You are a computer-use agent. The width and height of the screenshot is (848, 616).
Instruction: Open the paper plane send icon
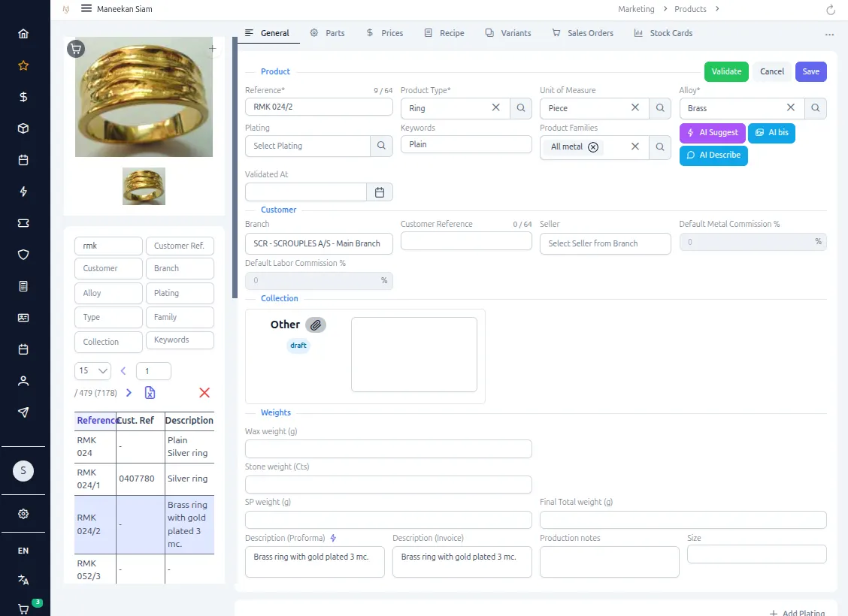(23, 412)
